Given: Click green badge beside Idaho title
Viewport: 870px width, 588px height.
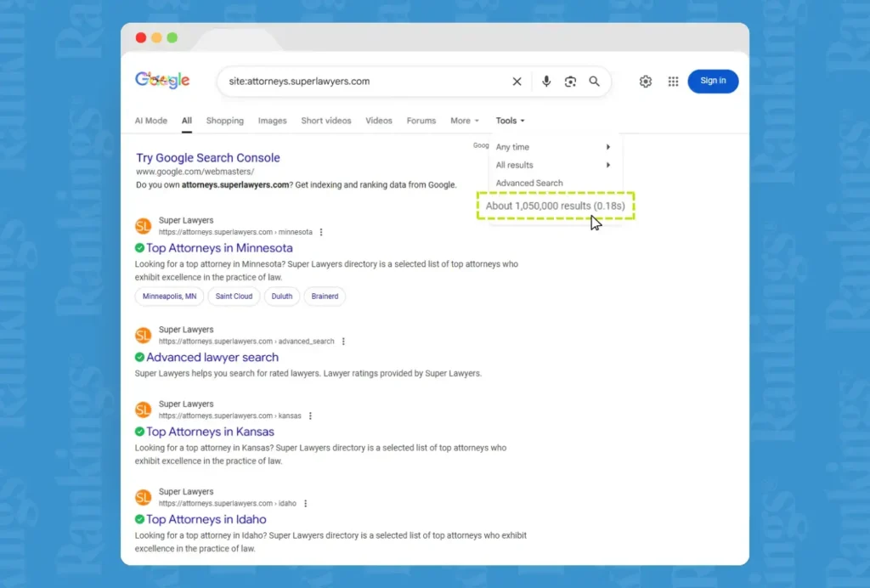Looking at the screenshot, I should (139, 519).
